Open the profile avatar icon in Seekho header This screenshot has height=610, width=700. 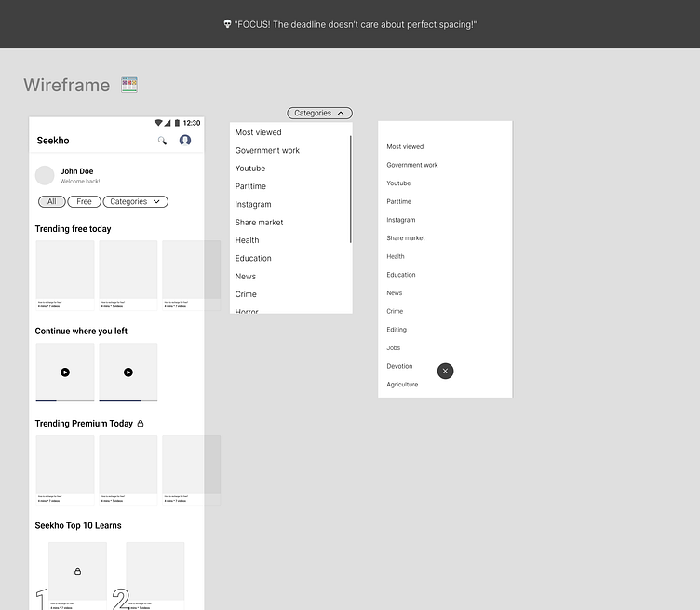(185, 141)
